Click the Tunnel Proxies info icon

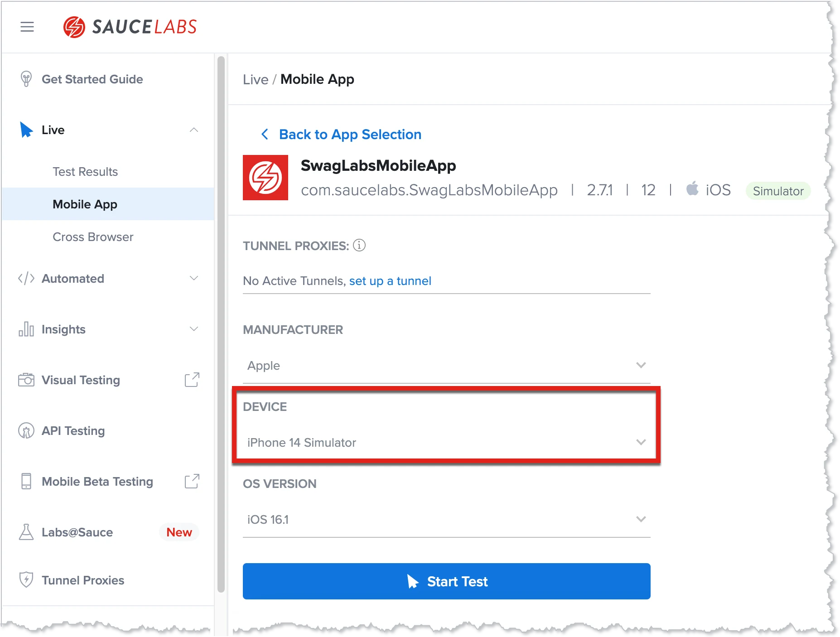359,245
